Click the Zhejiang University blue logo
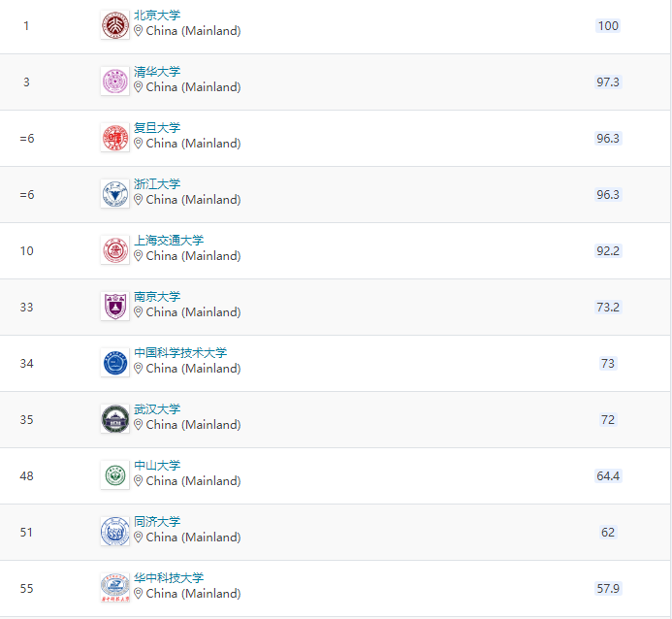This screenshot has height=619, width=672. click(x=114, y=194)
